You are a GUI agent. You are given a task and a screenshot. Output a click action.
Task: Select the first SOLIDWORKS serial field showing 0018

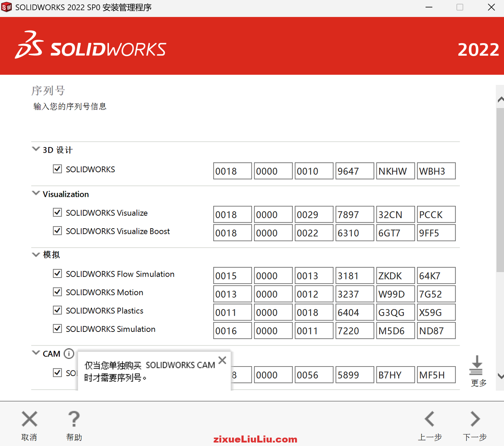coord(232,171)
